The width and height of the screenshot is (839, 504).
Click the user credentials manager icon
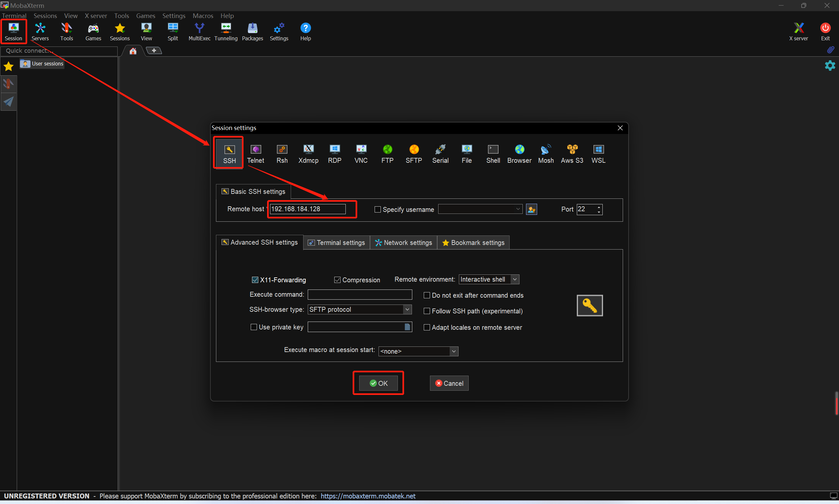pyautogui.click(x=532, y=209)
